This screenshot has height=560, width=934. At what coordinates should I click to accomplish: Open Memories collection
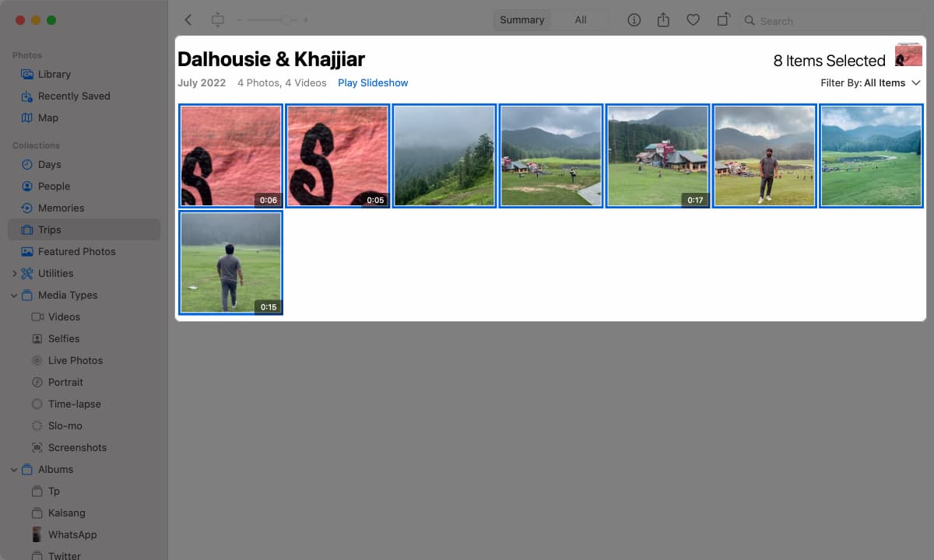tap(84, 208)
